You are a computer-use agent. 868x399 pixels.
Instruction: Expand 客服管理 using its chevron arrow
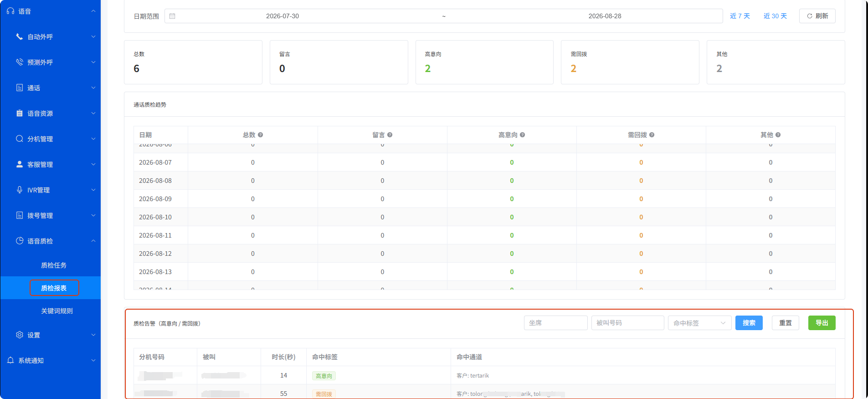(93, 164)
